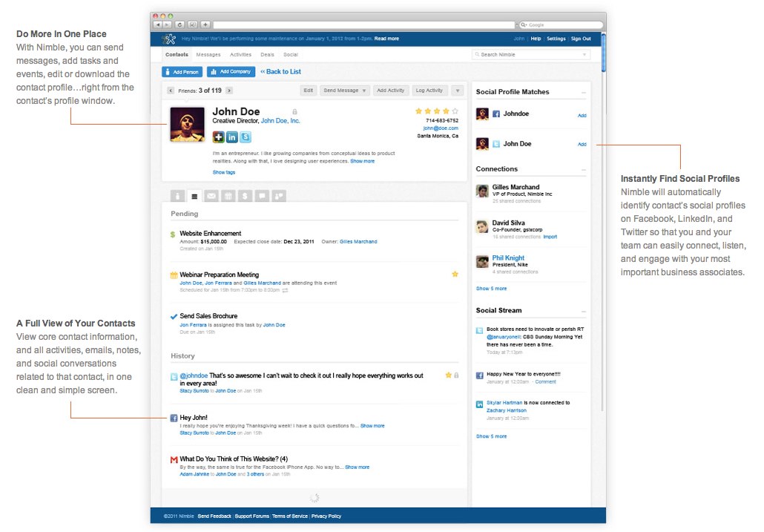Open the deals dollar tab icon
The image size is (764, 532).
tap(245, 196)
